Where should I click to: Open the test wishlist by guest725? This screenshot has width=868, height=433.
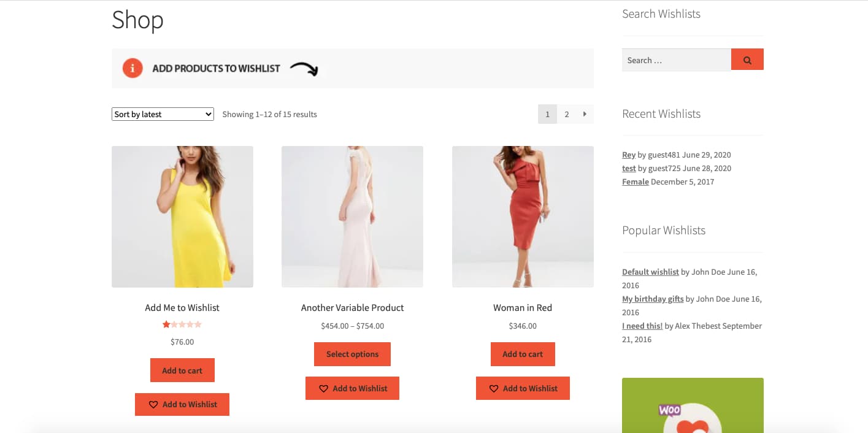point(629,168)
